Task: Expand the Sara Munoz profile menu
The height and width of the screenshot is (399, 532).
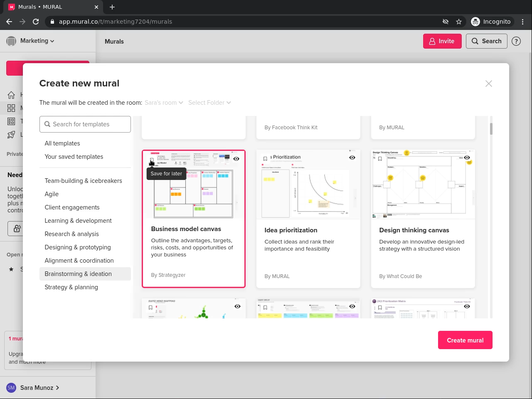Action: coord(40,388)
